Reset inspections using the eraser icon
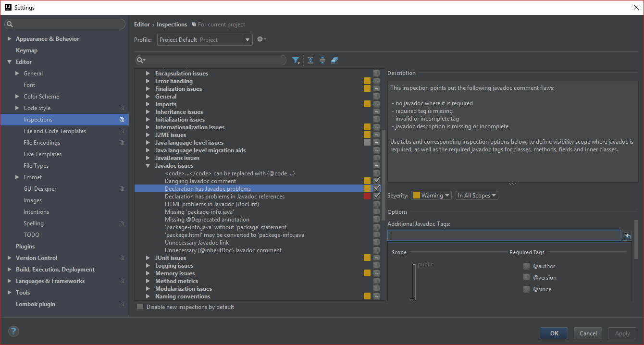 click(334, 60)
